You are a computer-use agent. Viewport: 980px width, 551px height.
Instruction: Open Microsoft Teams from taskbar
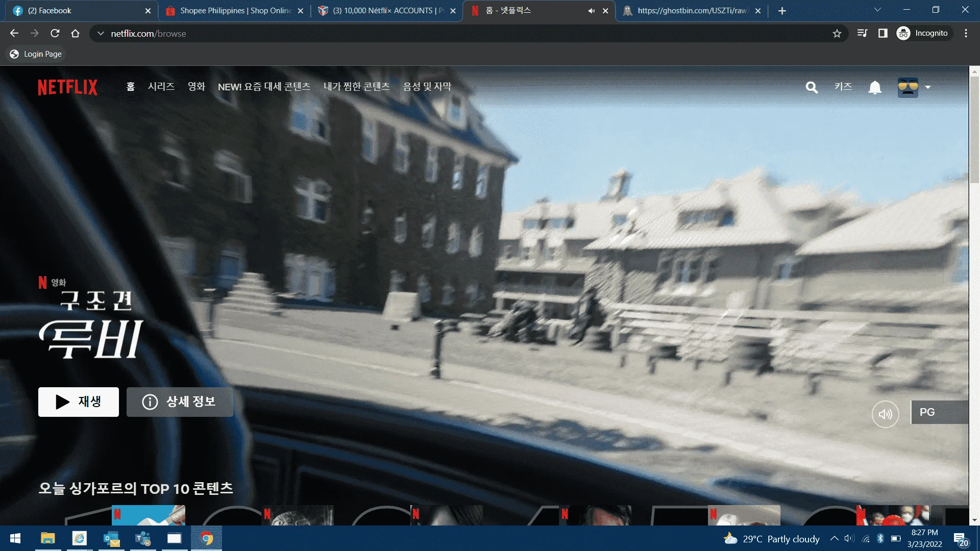point(143,539)
